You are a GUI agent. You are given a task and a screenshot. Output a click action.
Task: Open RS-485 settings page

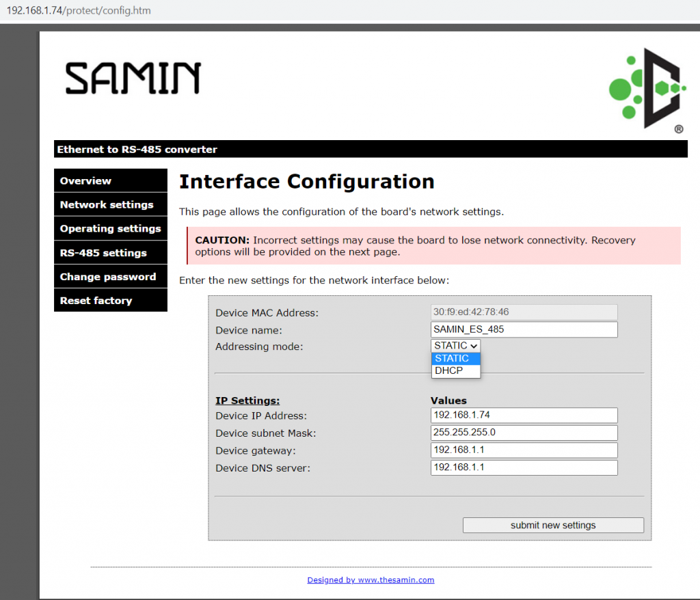click(x=110, y=253)
